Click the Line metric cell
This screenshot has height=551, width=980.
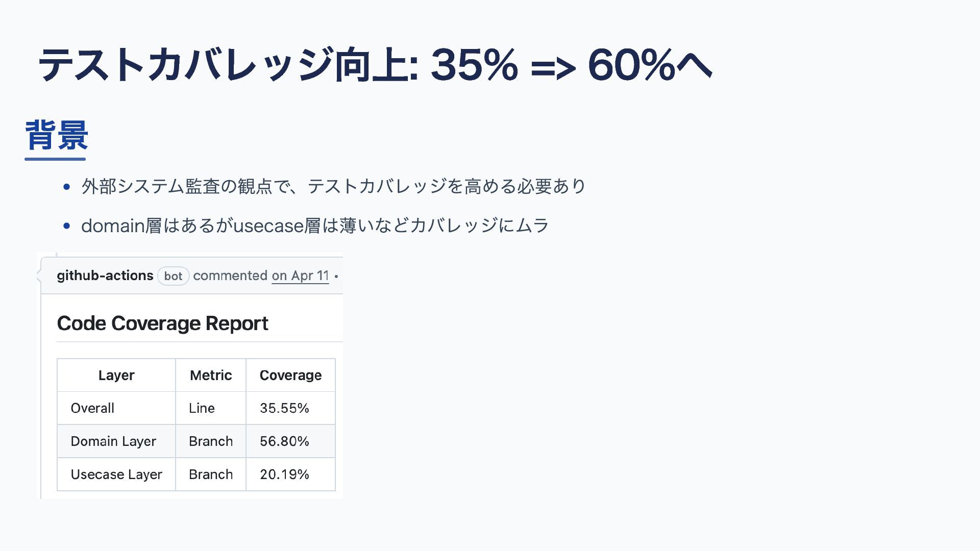(211, 408)
